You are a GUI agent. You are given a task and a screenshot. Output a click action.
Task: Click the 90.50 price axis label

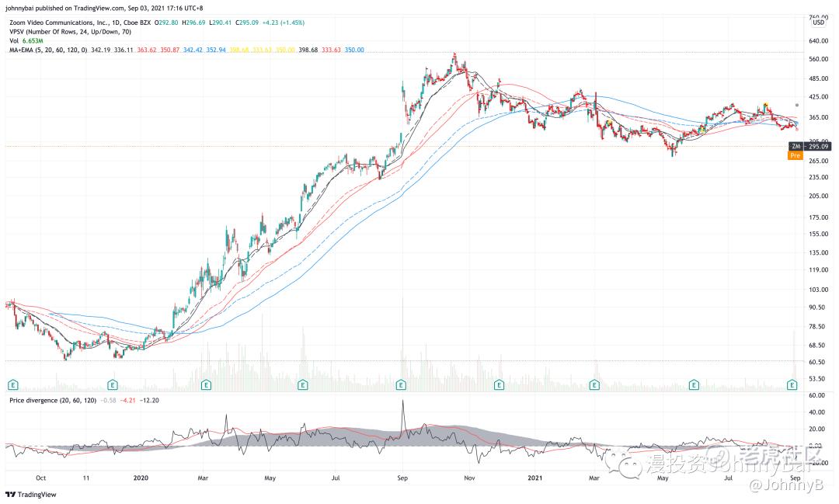tap(817, 308)
